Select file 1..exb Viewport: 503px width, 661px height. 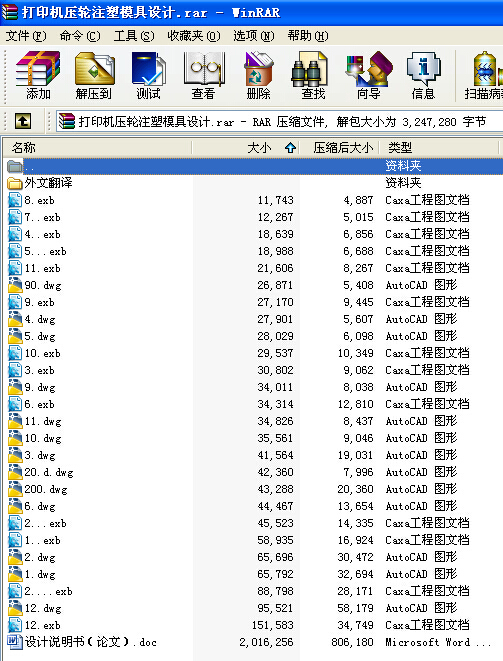pyautogui.click(x=42, y=540)
